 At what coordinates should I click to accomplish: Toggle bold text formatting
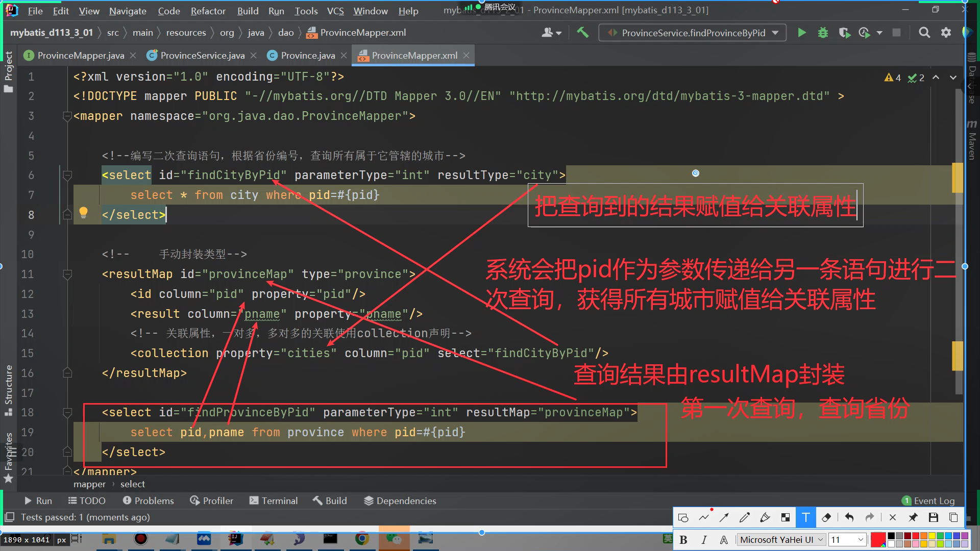[683, 540]
